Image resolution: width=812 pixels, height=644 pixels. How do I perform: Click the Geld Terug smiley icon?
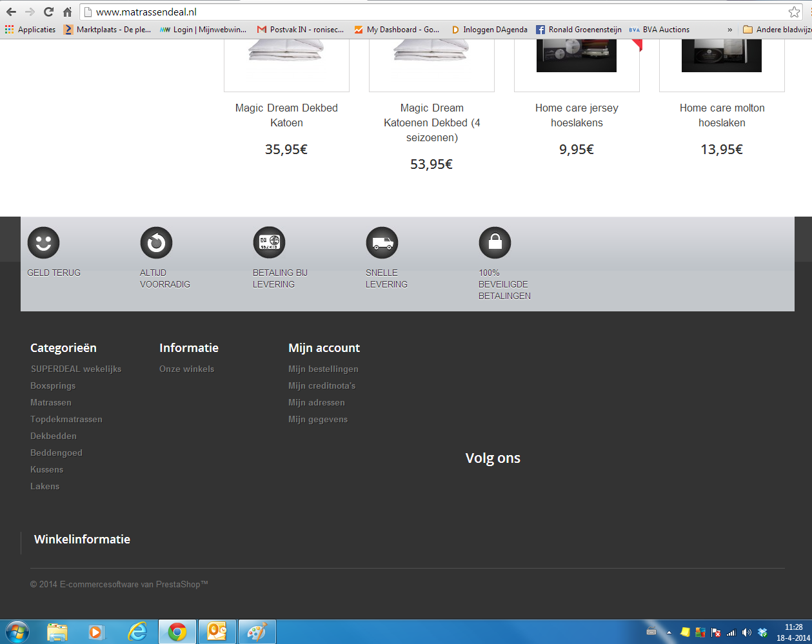(x=43, y=243)
